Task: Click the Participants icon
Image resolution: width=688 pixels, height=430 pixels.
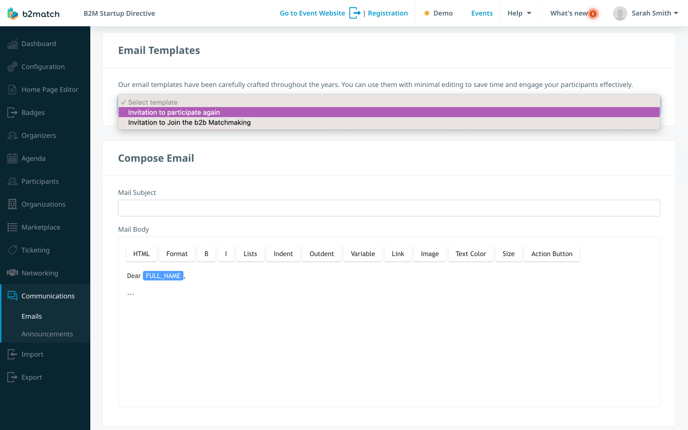Action: click(x=12, y=181)
